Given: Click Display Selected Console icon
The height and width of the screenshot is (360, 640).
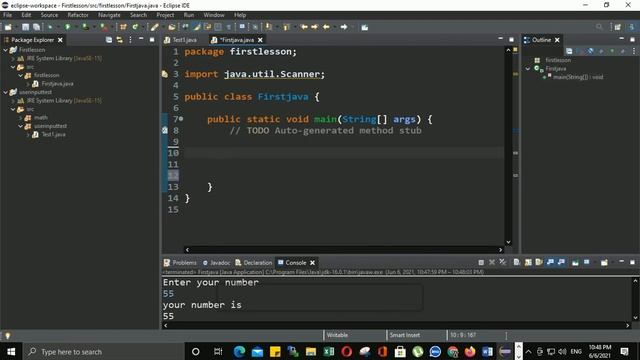Looking at the screenshot, I should pos(587,262).
